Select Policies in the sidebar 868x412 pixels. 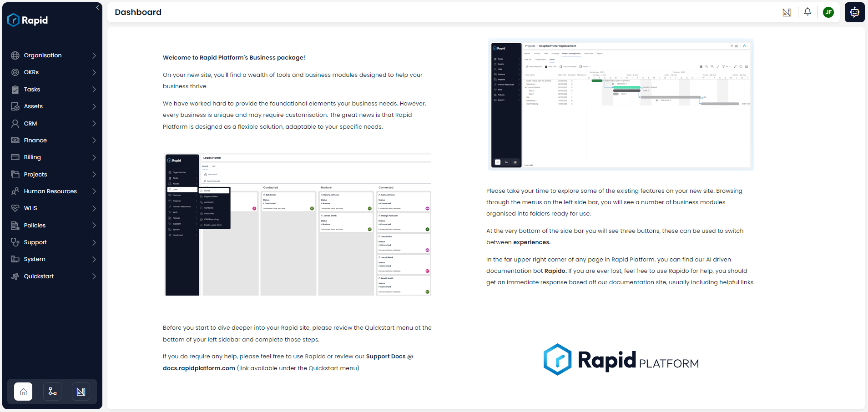point(52,226)
